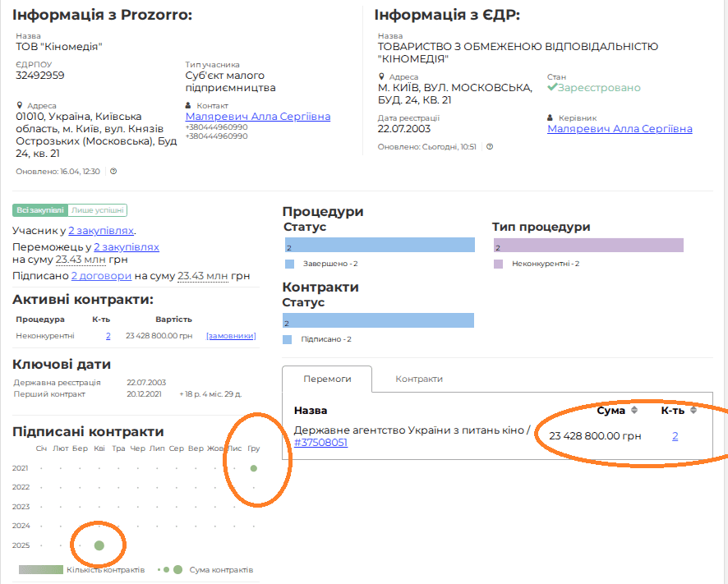Sort table by К-ть column
The height and width of the screenshot is (584, 728).
tap(693, 410)
